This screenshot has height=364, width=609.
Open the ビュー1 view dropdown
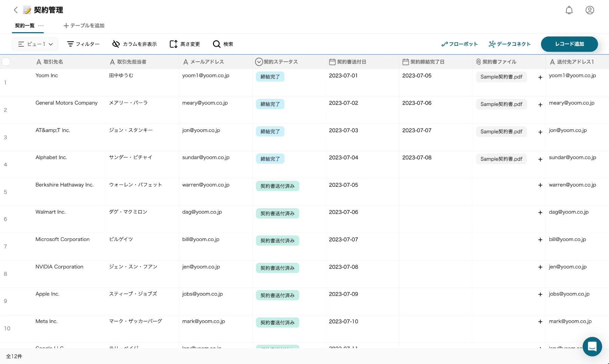pyautogui.click(x=35, y=44)
